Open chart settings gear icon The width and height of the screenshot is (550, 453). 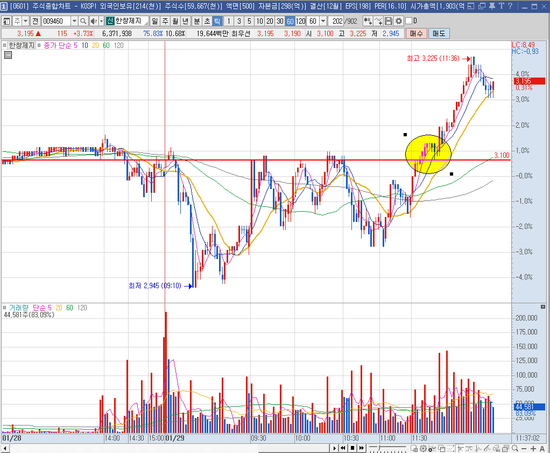point(398,21)
